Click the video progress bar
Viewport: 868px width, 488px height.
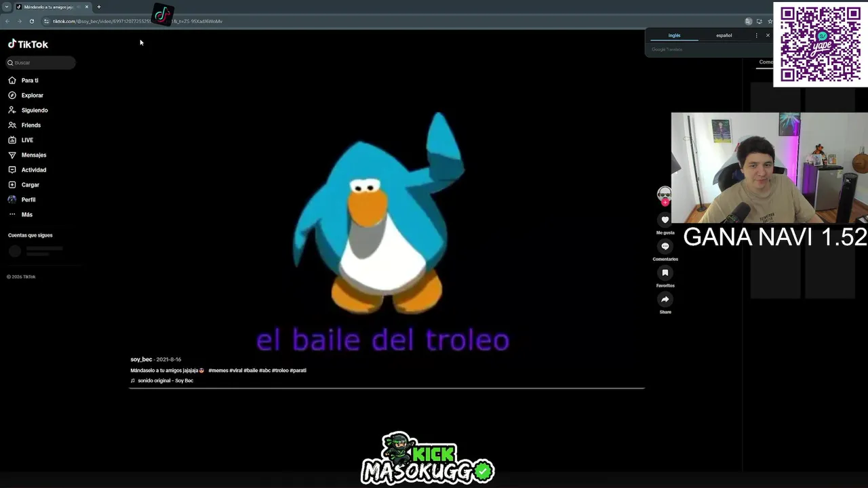[387, 388]
